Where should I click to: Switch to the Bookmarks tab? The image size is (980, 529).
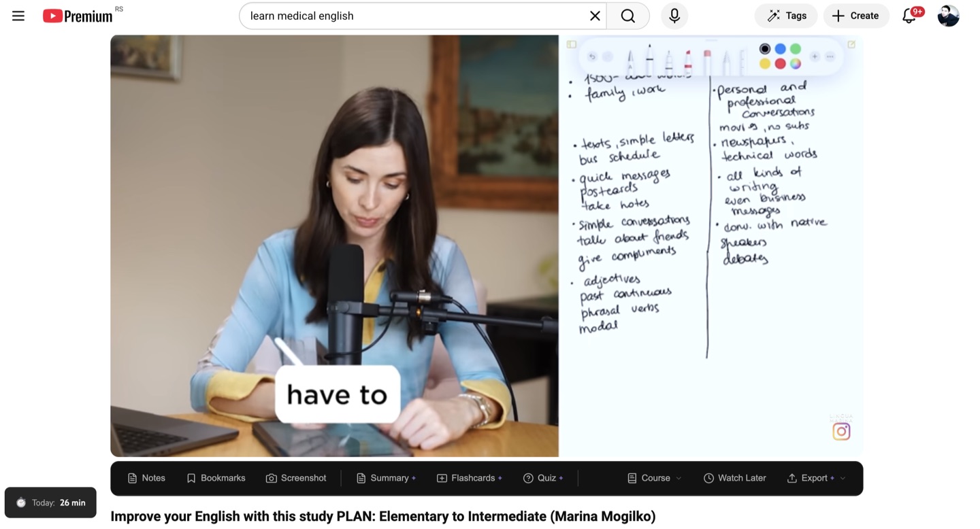click(x=216, y=478)
